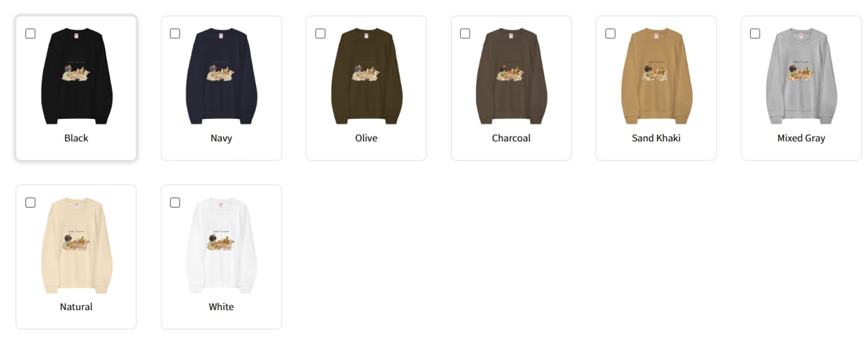Select the Sand Khaki label
This screenshot has width=868, height=345.
click(656, 138)
